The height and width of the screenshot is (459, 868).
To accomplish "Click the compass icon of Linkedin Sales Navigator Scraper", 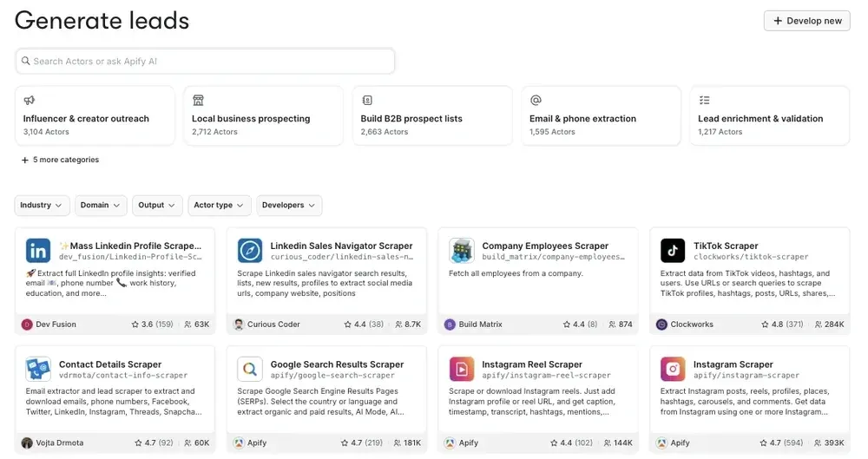I will [x=250, y=251].
